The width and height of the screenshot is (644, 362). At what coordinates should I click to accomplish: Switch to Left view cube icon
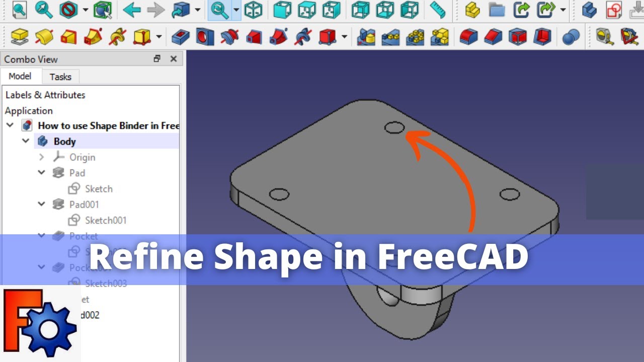[409, 10]
